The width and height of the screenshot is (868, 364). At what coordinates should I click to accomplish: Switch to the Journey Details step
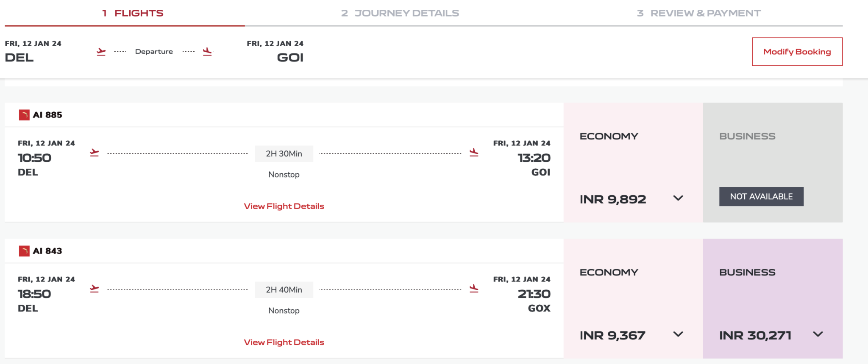[399, 13]
